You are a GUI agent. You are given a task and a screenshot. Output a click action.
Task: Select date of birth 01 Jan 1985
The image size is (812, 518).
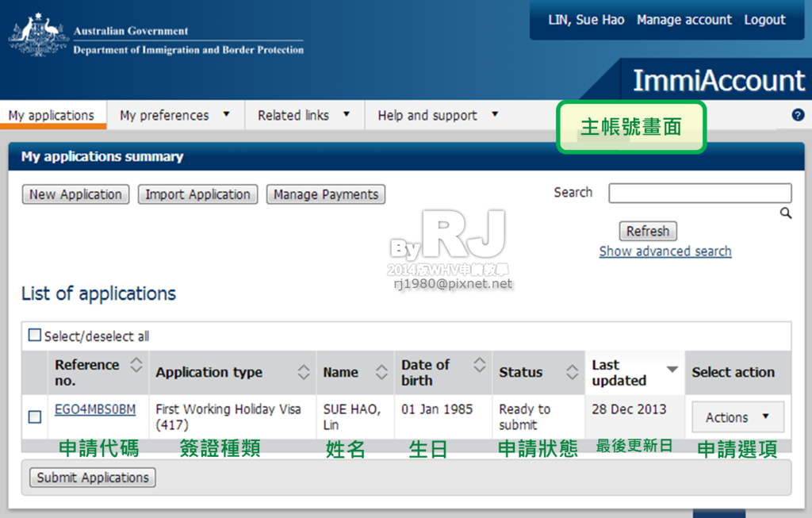[x=443, y=417]
